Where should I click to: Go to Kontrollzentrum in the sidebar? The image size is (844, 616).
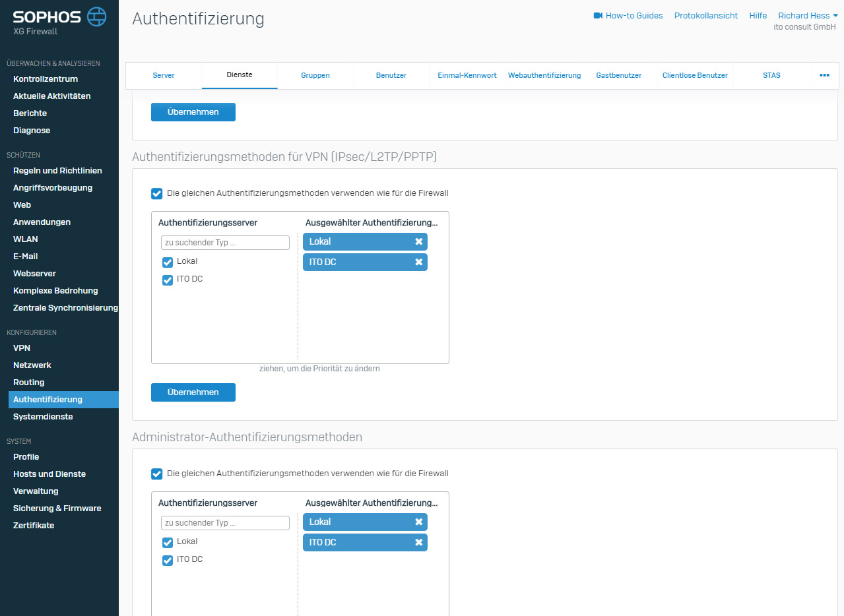click(46, 79)
